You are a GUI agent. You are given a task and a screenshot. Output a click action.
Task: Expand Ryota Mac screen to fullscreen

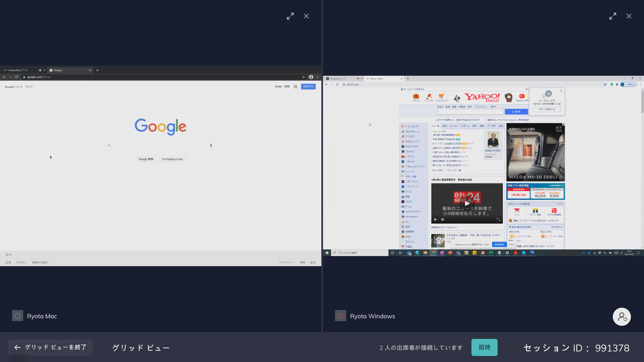point(290,16)
